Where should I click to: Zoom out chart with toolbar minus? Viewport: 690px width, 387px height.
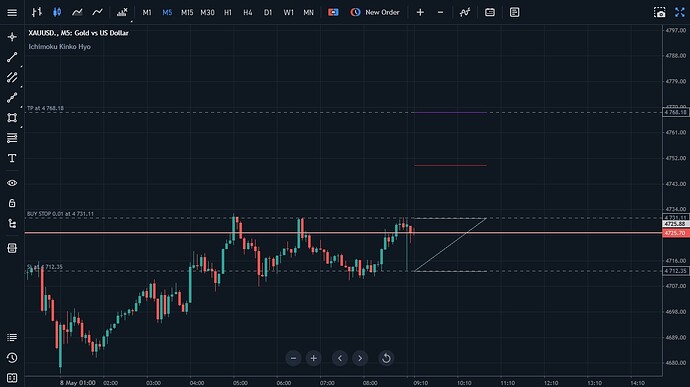[x=440, y=12]
